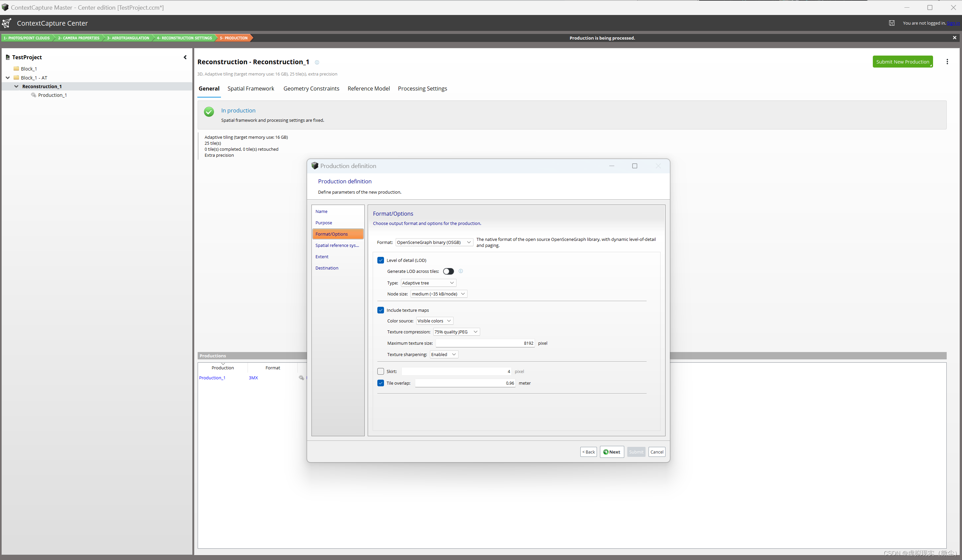Expand the Node size dropdown
This screenshot has height=560, width=962.
tap(438, 294)
